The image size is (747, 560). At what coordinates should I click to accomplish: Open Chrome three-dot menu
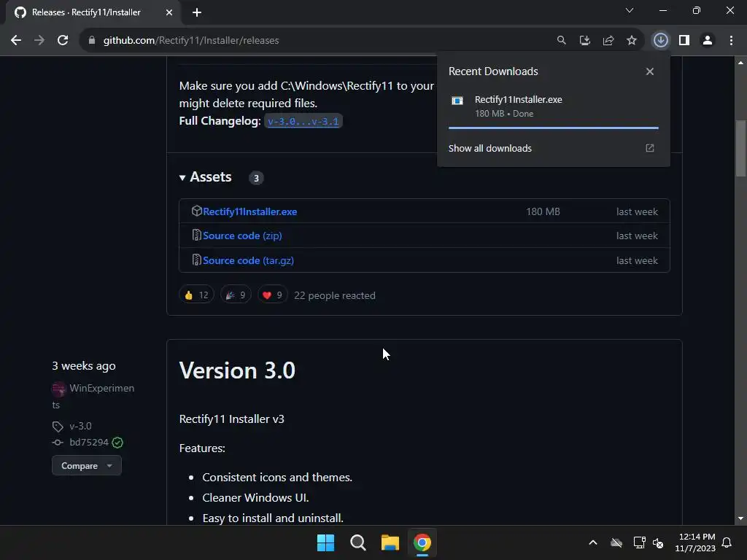(731, 41)
